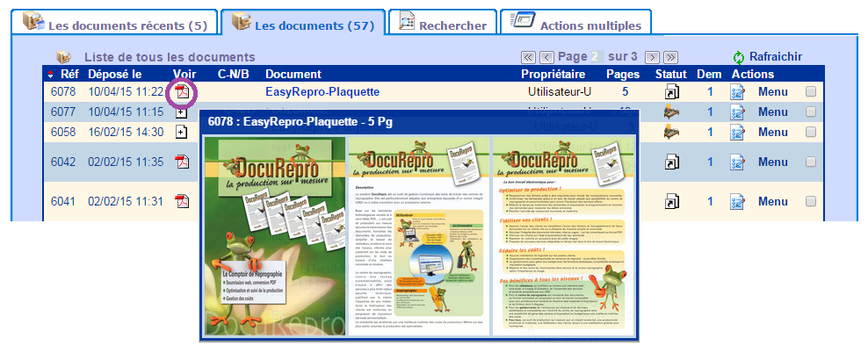Click Pages value 5 for EasyRepro-Plaquette

pyautogui.click(x=625, y=92)
